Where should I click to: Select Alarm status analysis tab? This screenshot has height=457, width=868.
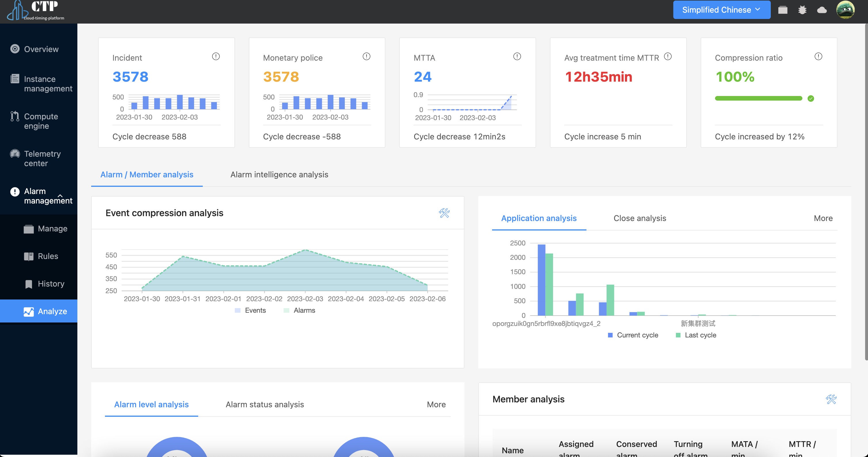265,404
